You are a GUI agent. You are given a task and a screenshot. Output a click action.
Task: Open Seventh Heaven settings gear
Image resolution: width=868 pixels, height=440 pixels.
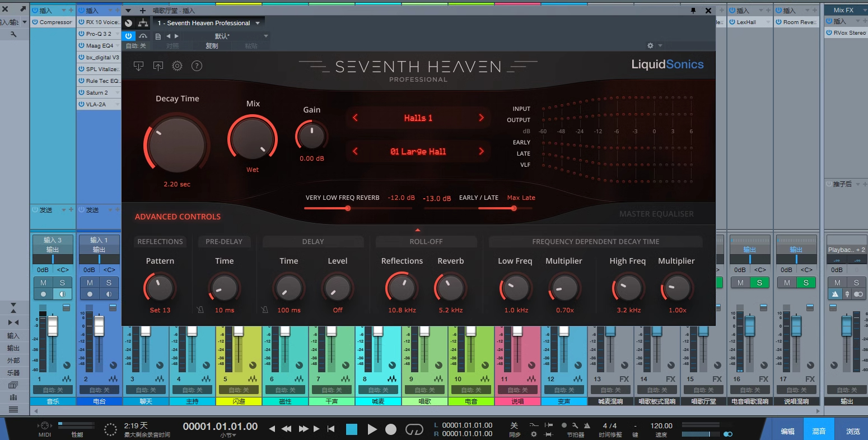click(x=177, y=65)
